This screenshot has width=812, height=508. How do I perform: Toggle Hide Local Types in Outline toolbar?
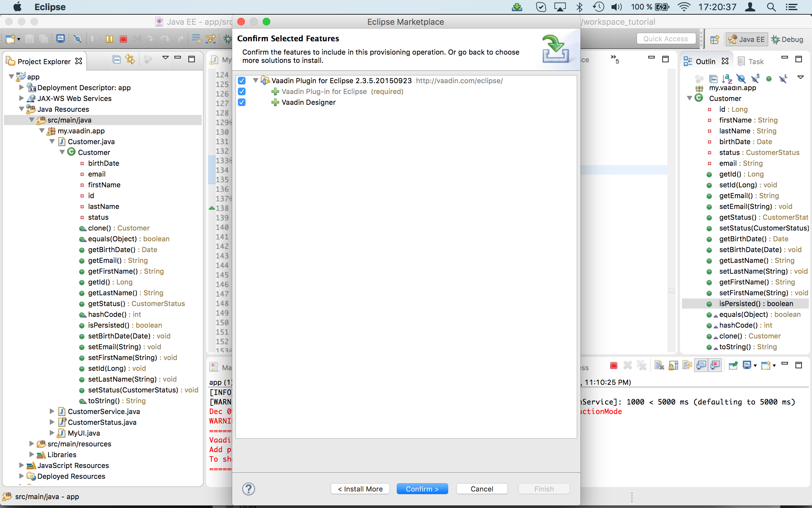783,79
